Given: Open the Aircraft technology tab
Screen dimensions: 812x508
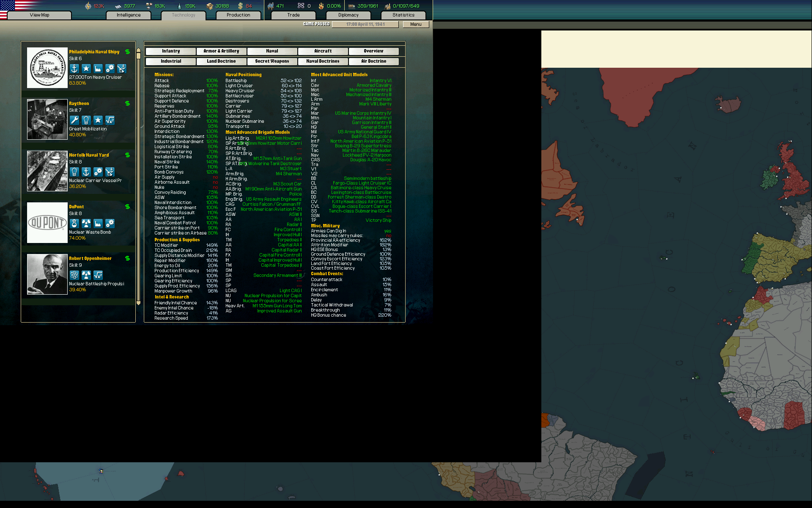Looking at the screenshot, I should click(x=323, y=51).
